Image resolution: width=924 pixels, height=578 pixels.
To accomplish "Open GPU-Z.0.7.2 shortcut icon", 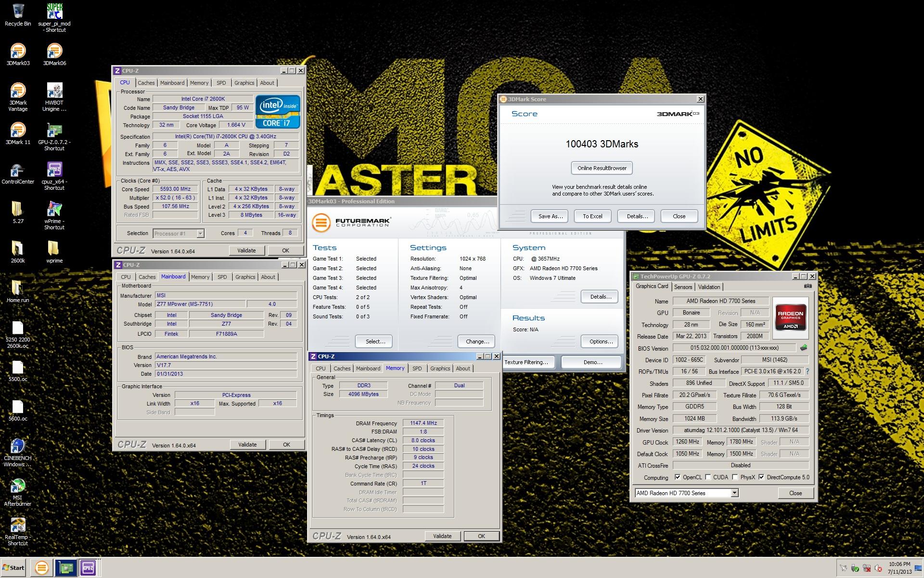I will click(54, 136).
